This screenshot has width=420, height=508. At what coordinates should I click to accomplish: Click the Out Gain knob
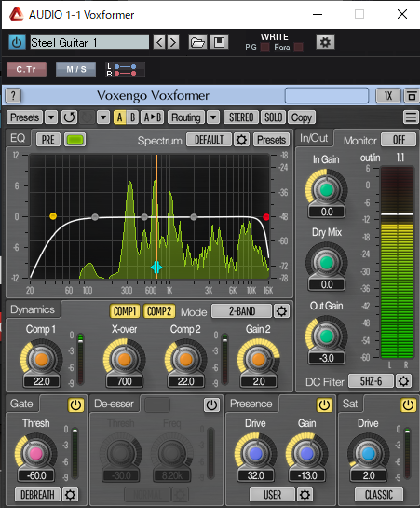coord(326,336)
